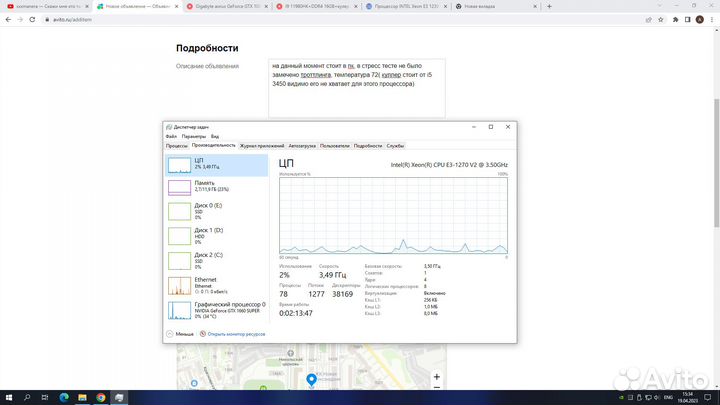Click the Windows Start button on taskbar
The width and height of the screenshot is (720, 405).
pos(8,397)
